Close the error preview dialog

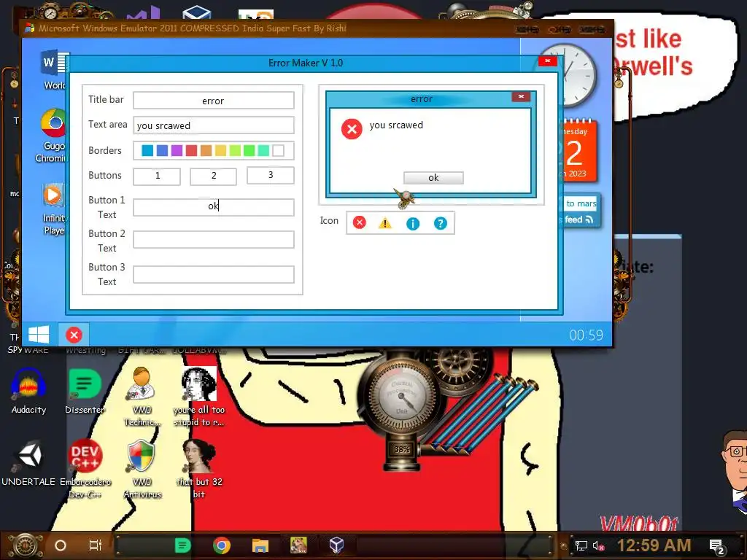[x=521, y=97]
